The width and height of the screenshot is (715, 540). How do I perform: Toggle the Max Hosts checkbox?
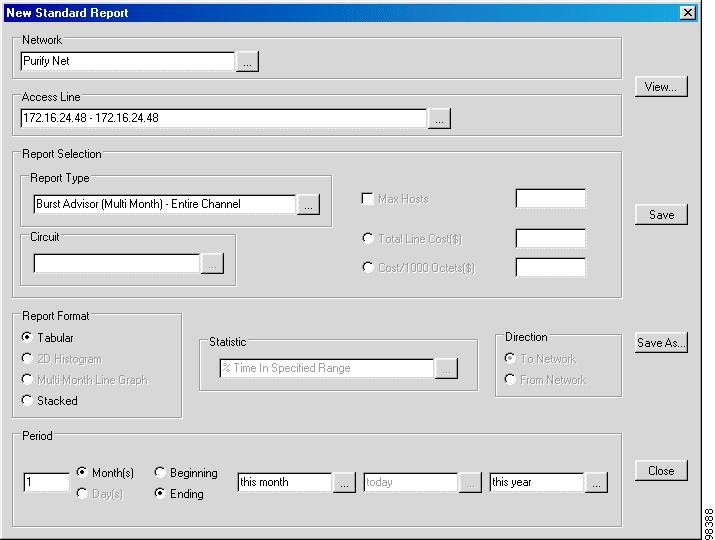(368, 199)
